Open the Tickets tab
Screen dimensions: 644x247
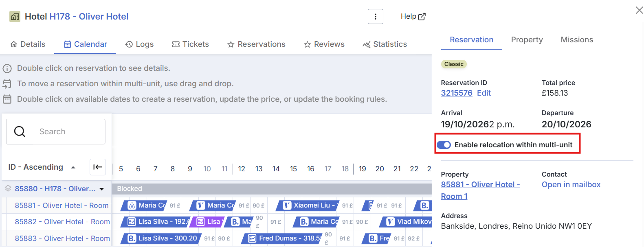point(190,44)
